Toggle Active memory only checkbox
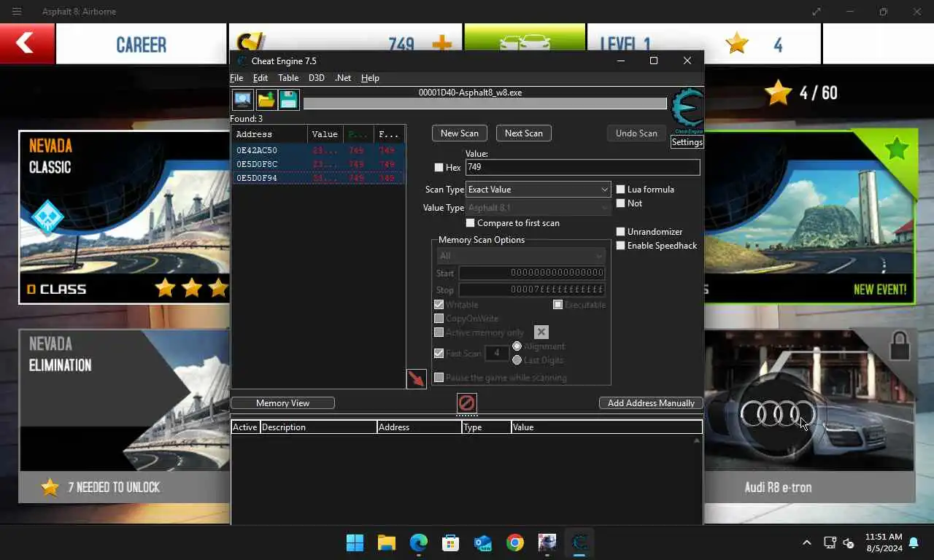 click(x=439, y=332)
